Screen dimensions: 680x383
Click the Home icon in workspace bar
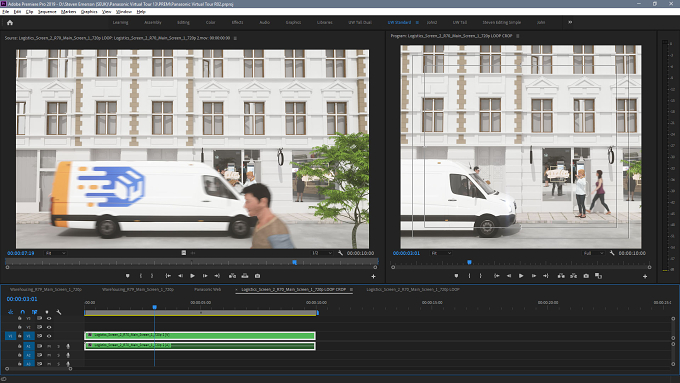(x=10, y=23)
